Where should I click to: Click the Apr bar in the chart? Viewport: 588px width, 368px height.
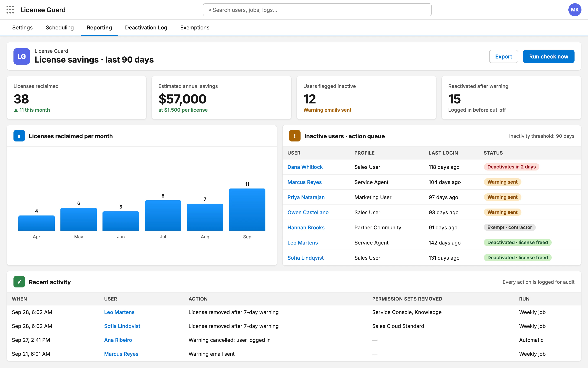pyautogui.click(x=37, y=223)
